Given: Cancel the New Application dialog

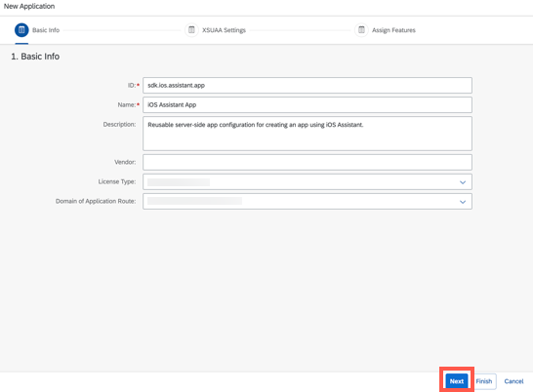Looking at the screenshot, I should (x=513, y=381).
